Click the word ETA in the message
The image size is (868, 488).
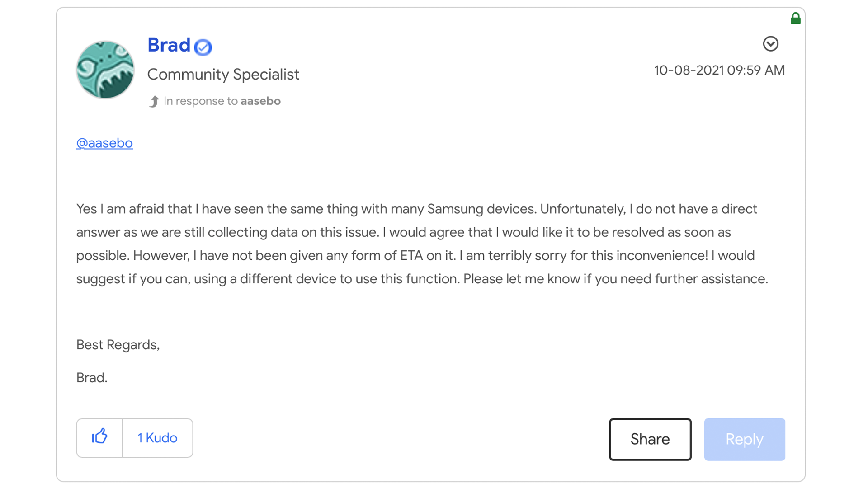tap(411, 255)
